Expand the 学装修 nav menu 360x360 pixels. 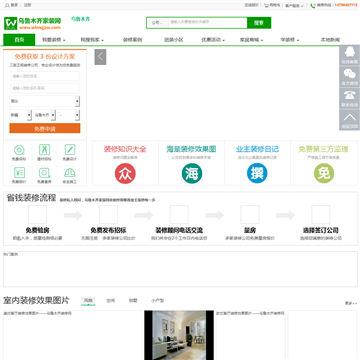pyautogui.click(x=290, y=40)
